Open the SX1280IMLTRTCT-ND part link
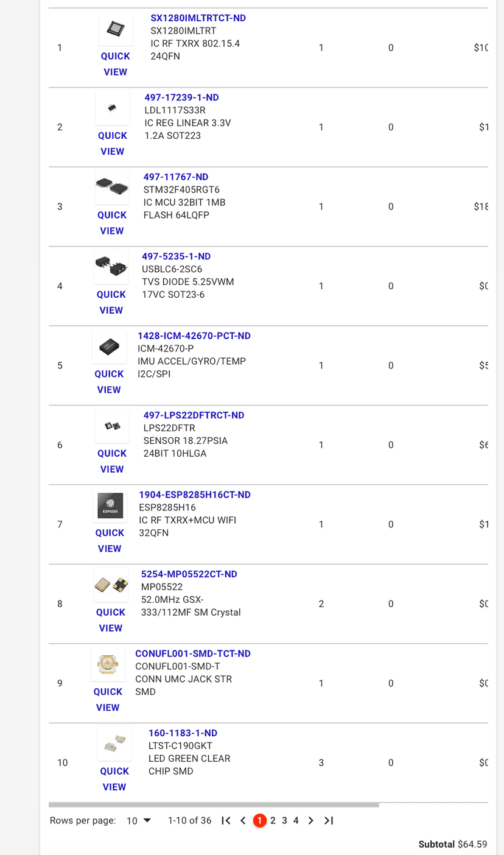The width and height of the screenshot is (504, 855). pos(198,18)
